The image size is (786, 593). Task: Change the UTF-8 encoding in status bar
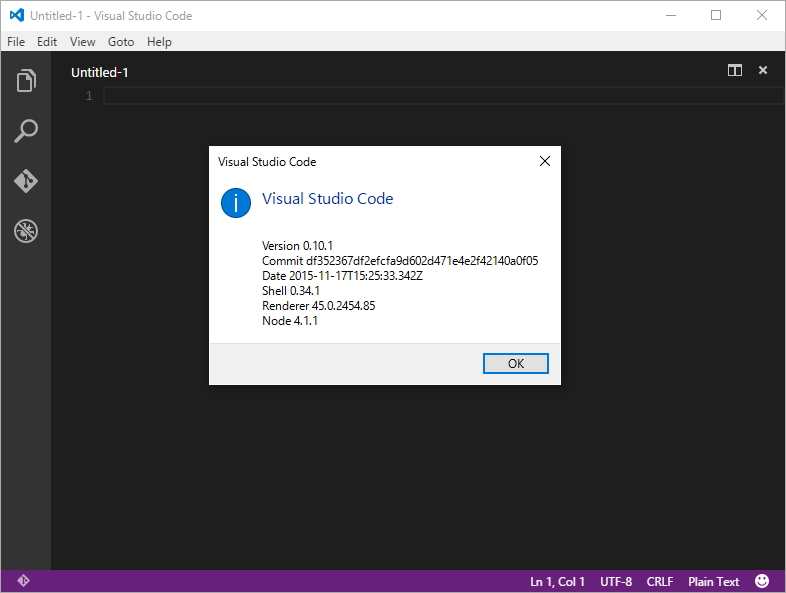(x=616, y=581)
